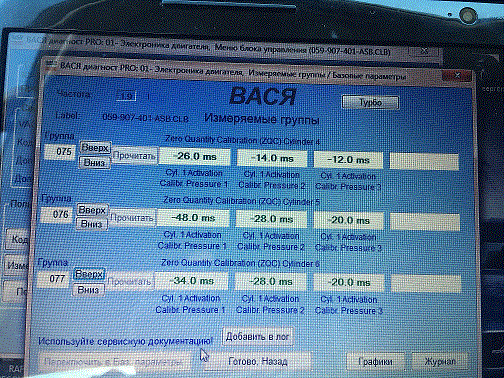The image size is (504, 378).
Task: Click the Добавить в лог button
Action: (257, 337)
